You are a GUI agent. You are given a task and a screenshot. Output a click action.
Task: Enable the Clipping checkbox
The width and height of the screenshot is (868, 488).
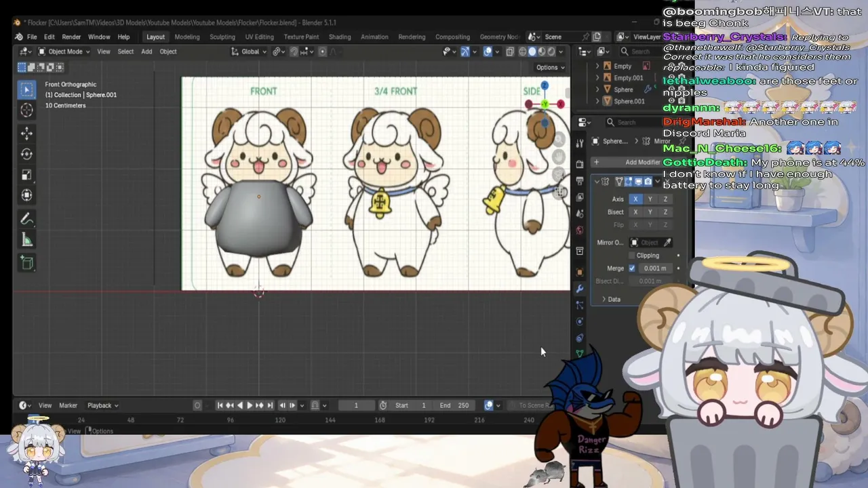click(x=632, y=256)
